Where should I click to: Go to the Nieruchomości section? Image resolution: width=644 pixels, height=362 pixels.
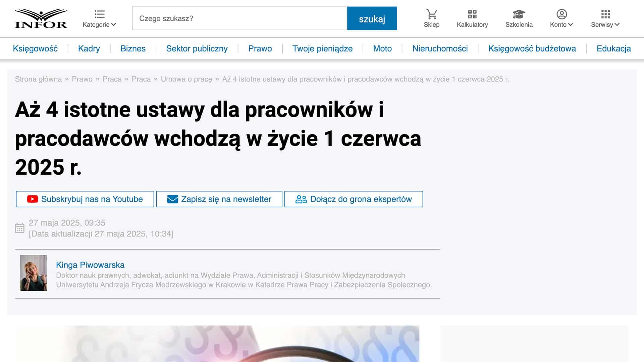click(x=440, y=49)
